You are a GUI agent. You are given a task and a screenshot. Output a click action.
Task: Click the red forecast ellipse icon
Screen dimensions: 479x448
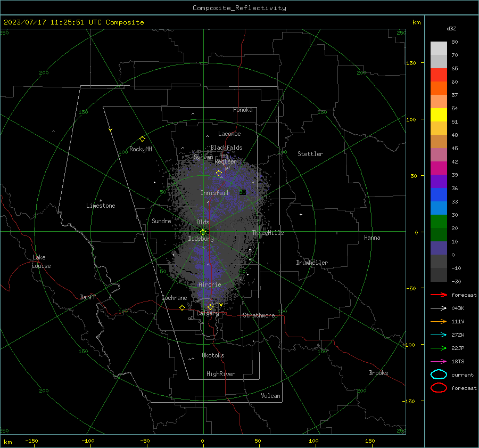(x=439, y=388)
